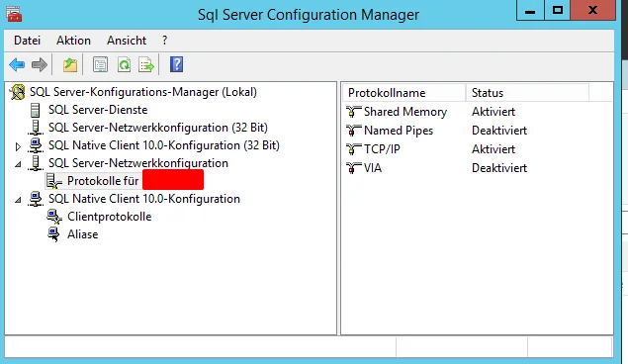The width and height of the screenshot is (628, 364).
Task: Open the ? help menu
Action: point(164,41)
